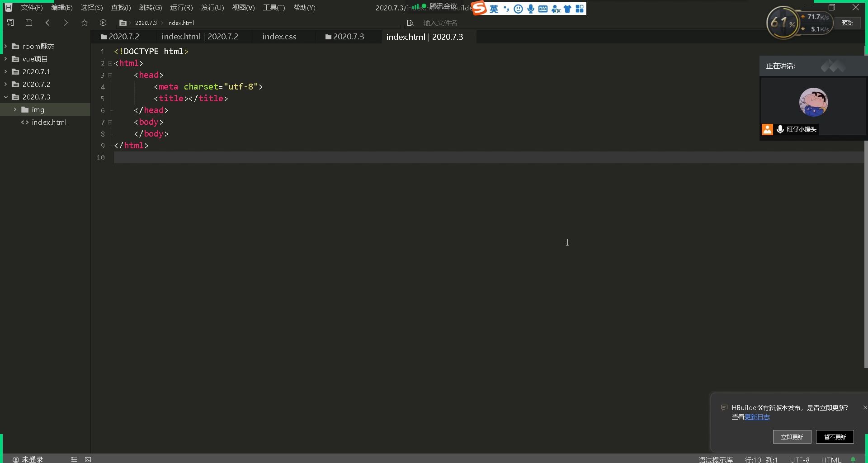This screenshot has height=463, width=868.
Task: Save the current file using save icon
Action: pyautogui.click(x=29, y=23)
